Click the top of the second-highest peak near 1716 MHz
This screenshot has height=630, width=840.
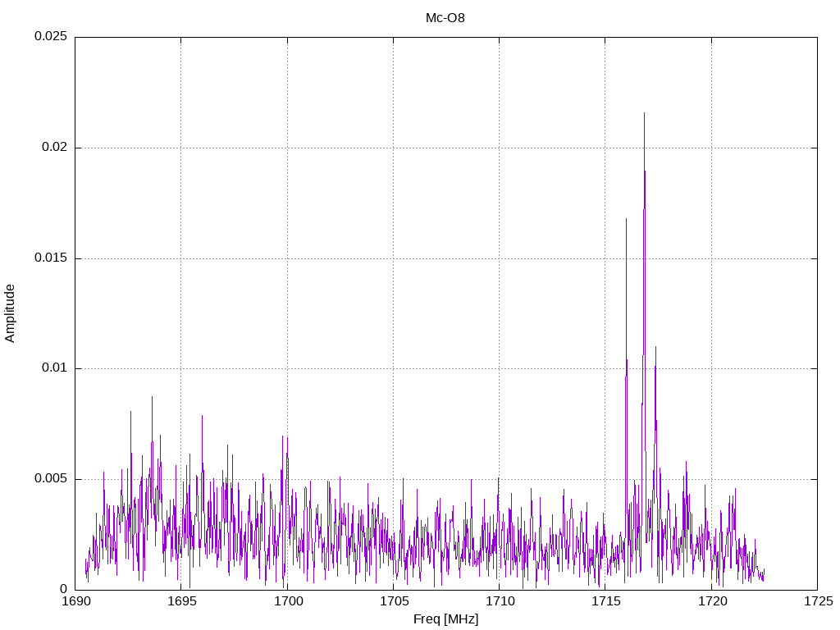(x=626, y=219)
